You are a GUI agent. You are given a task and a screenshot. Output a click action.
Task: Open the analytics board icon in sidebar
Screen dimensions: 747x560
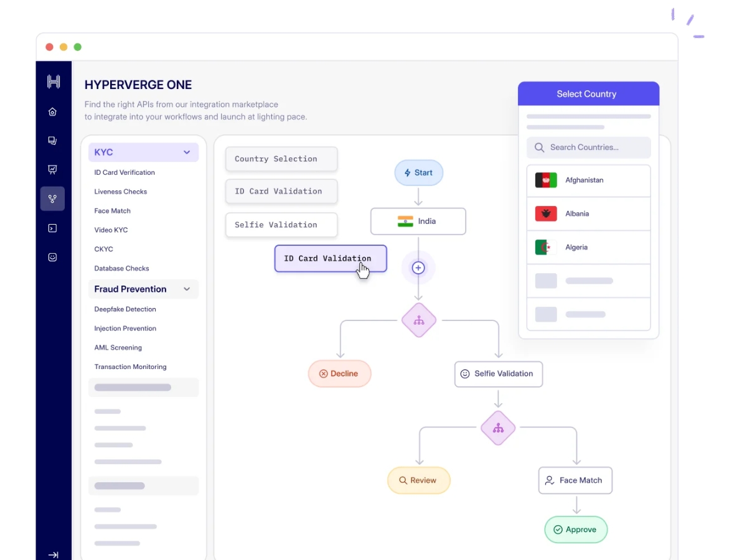coord(53,170)
